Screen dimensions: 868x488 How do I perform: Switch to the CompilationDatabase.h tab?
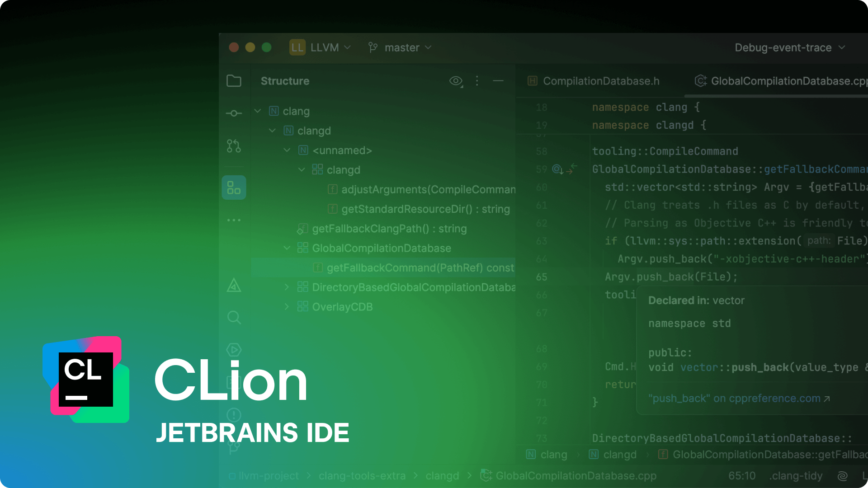coord(594,81)
